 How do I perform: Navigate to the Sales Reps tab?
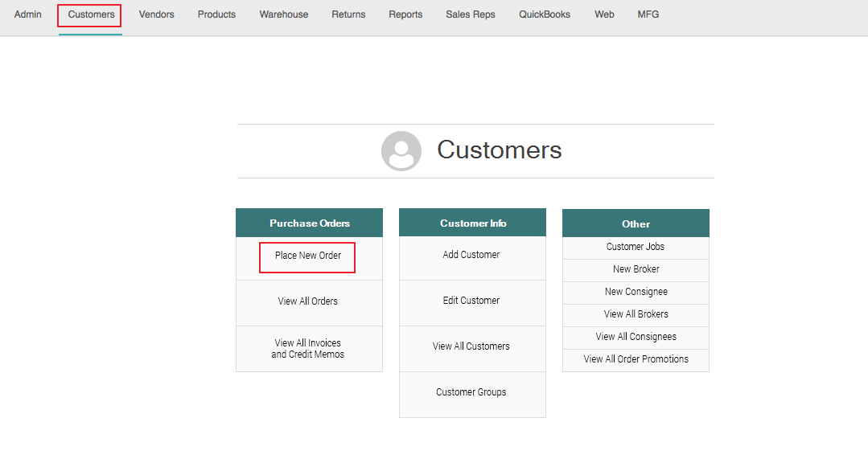pyautogui.click(x=471, y=14)
